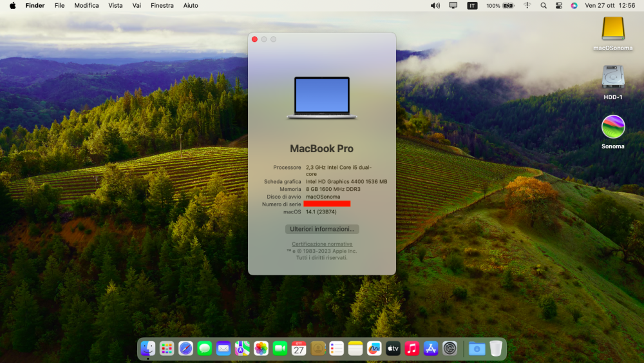Click Intel HD Graphics 4400 1536 MB

(x=346, y=181)
